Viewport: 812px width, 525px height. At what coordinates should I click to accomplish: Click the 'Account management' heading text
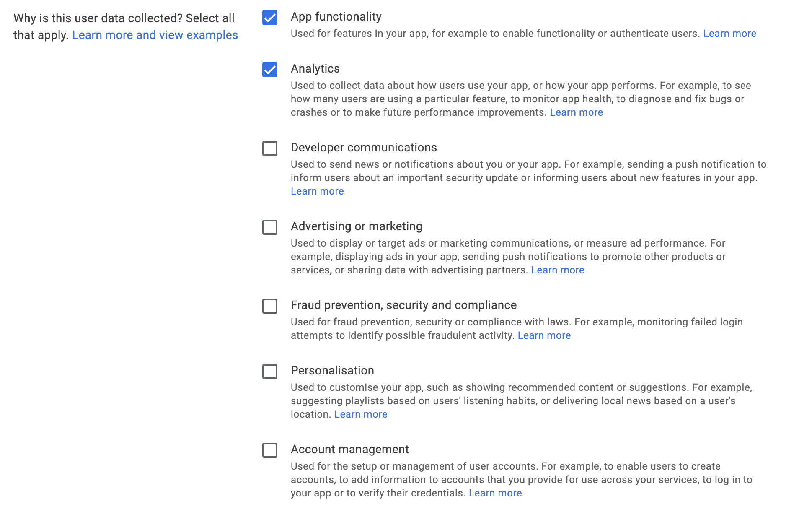(349, 450)
